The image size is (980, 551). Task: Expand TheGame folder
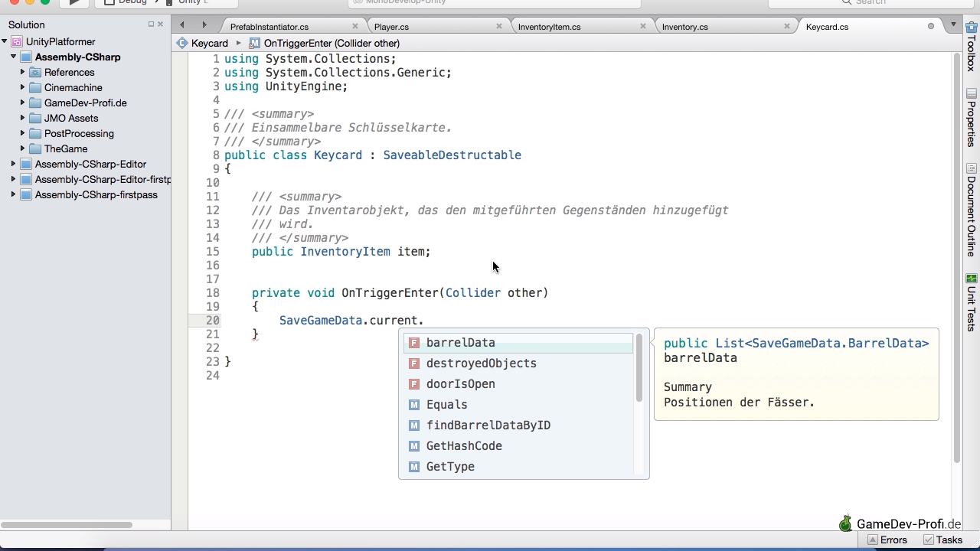(x=23, y=148)
